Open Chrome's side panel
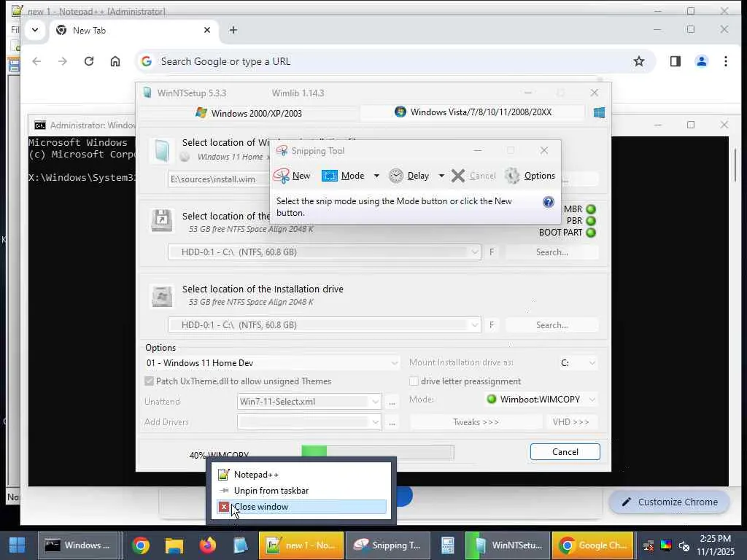The width and height of the screenshot is (747, 560). [x=675, y=61]
